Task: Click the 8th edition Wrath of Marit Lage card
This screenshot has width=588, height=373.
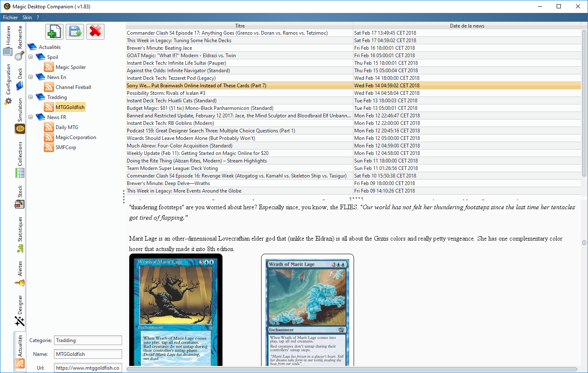Action: point(307,310)
